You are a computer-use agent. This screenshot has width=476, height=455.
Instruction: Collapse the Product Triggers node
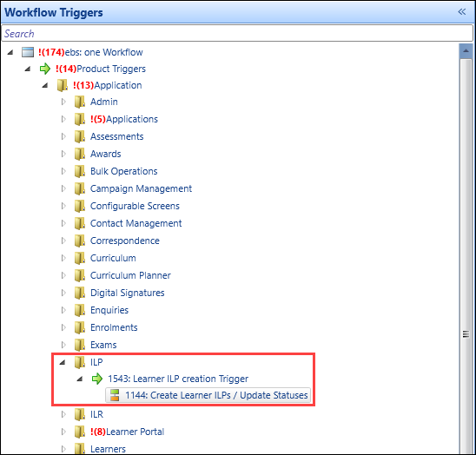coord(28,69)
